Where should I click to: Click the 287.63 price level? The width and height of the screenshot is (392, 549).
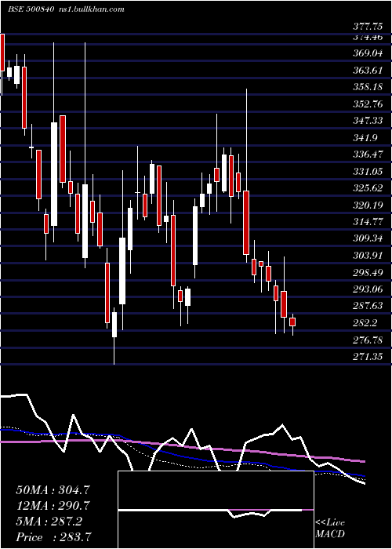367,306
